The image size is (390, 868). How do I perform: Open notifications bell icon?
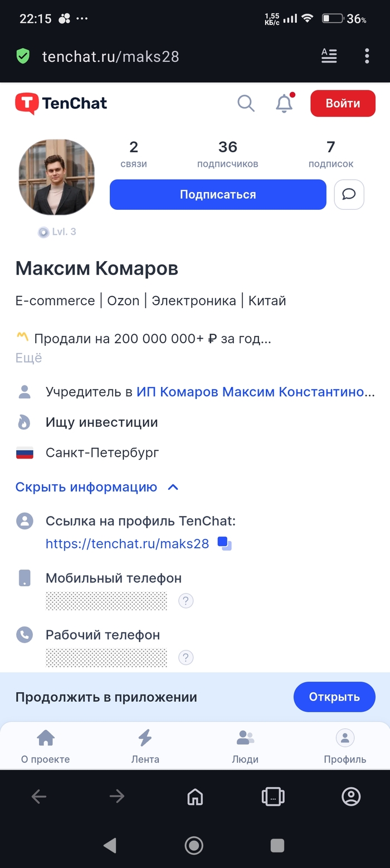coord(284,103)
